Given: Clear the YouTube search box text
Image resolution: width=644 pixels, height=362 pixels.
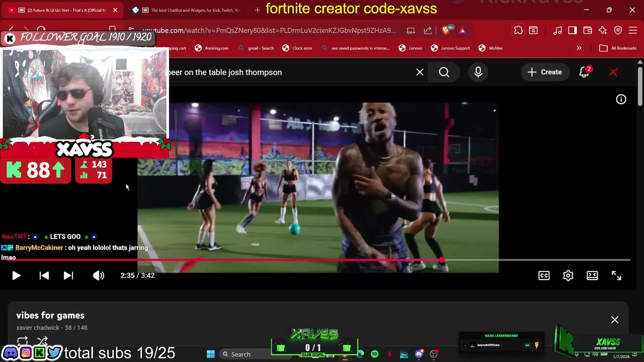Looking at the screenshot, I should [420, 72].
